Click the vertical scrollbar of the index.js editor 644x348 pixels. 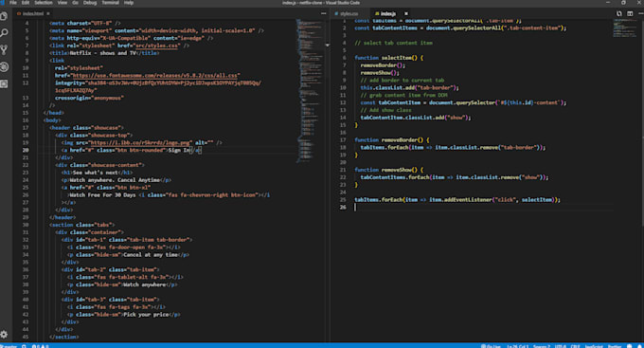[x=642, y=123]
